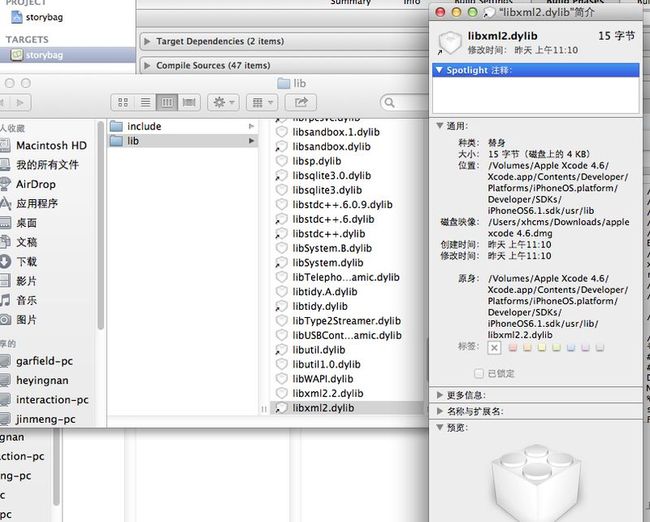The height and width of the screenshot is (522, 650).
Task: Click the Spotlight comments text area
Action: click(x=536, y=95)
